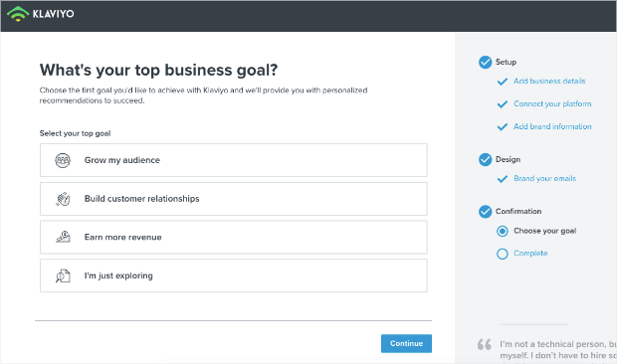Click the checkmark beside Add business details

pos(503,82)
